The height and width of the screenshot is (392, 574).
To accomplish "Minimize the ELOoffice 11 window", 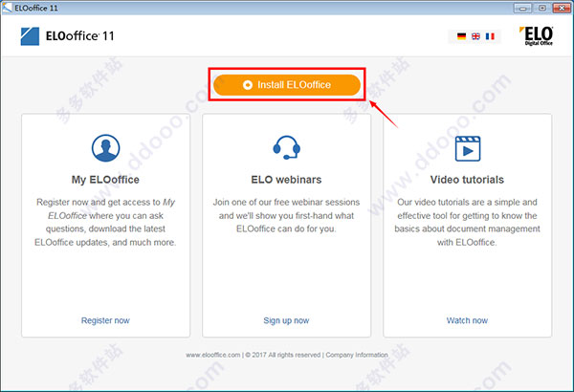I will coord(522,8).
